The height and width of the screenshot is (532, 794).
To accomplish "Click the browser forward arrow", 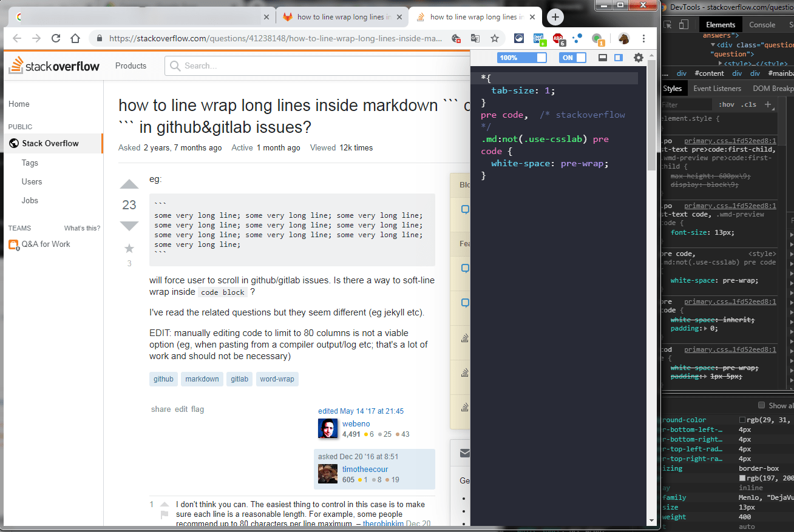I will coord(36,38).
